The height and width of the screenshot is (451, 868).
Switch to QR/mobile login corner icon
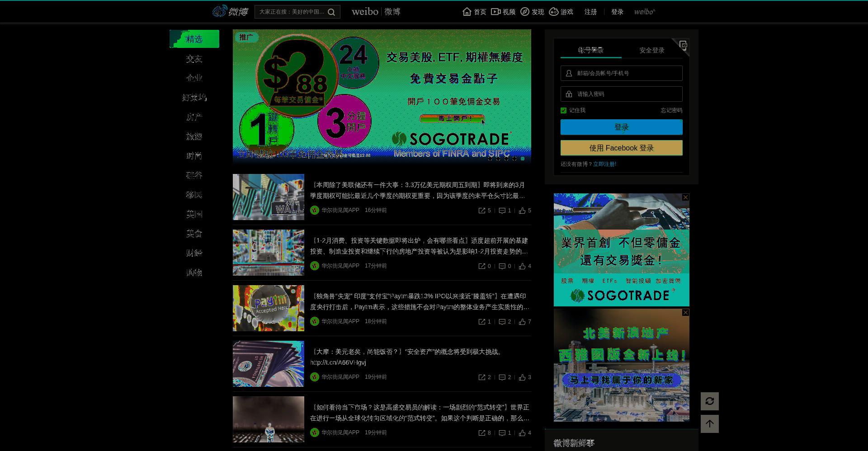pos(683,45)
